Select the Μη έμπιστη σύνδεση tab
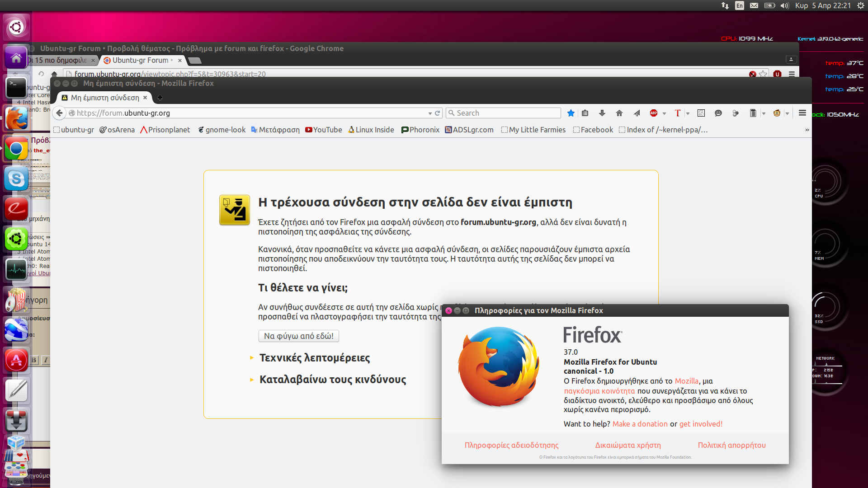The image size is (868, 488). coord(105,98)
